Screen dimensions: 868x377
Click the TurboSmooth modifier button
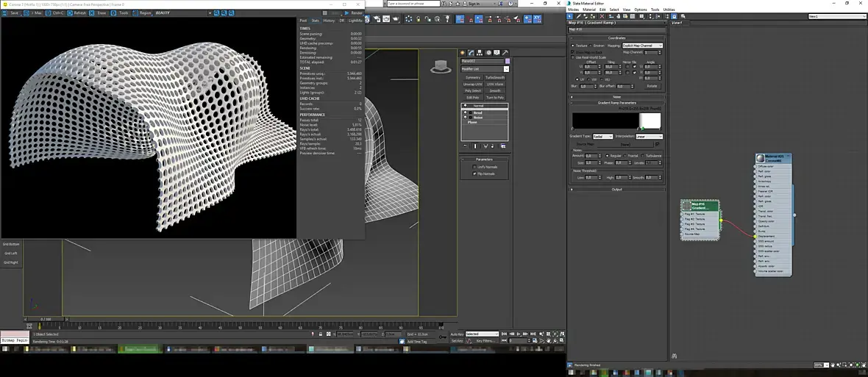[495, 77]
